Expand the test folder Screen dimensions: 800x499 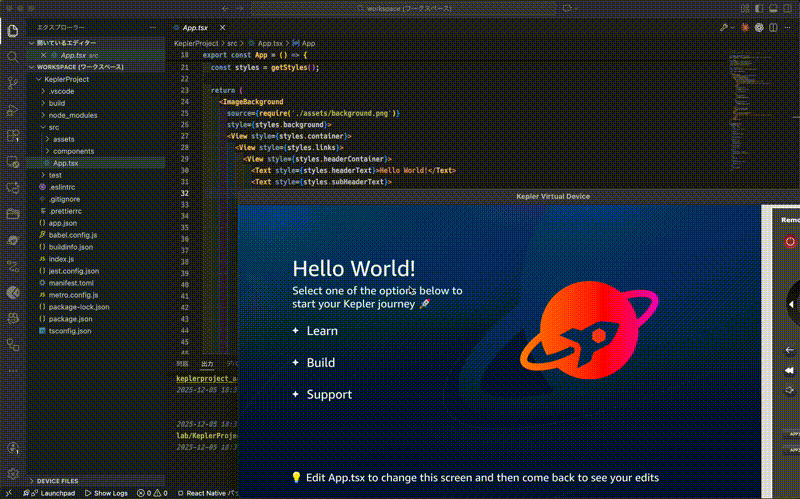click(96, 175)
